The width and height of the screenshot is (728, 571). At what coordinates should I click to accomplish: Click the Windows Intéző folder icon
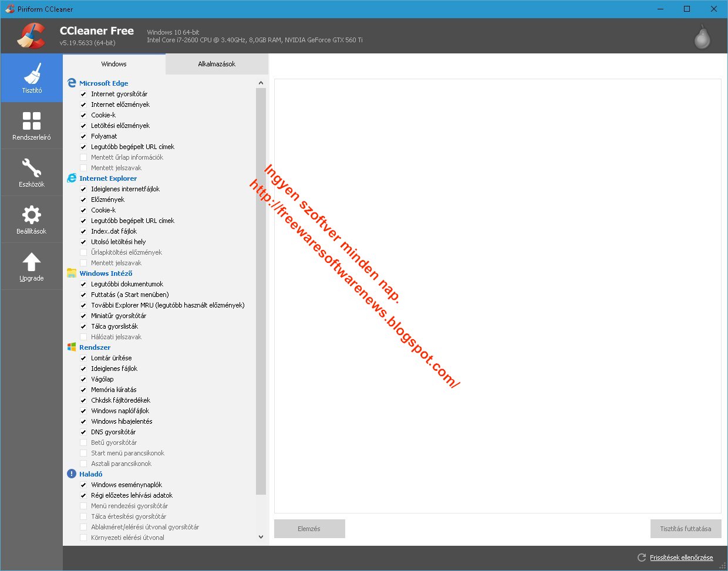tap(72, 273)
